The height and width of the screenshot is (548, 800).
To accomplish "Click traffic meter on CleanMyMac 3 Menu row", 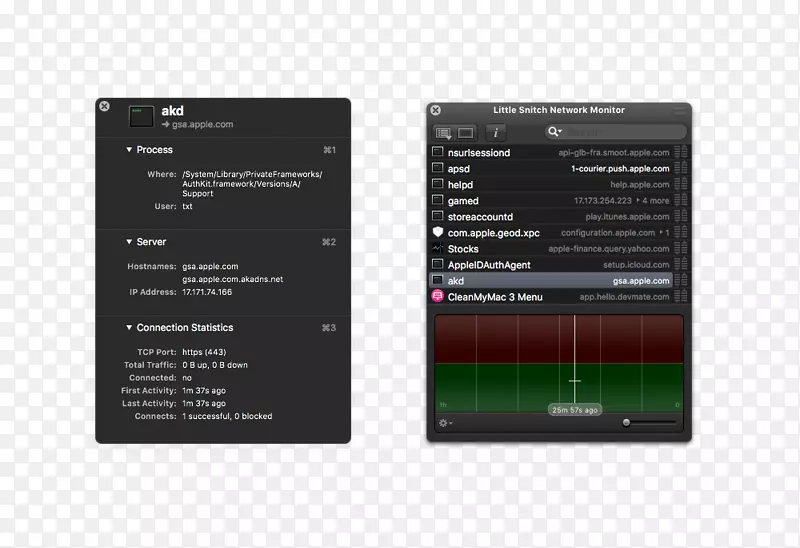I will coord(681,296).
